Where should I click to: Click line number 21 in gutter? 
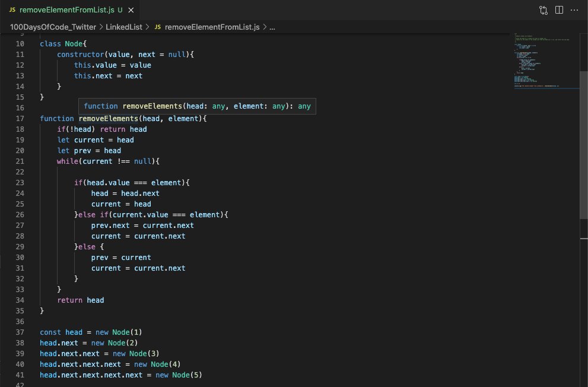tap(20, 161)
